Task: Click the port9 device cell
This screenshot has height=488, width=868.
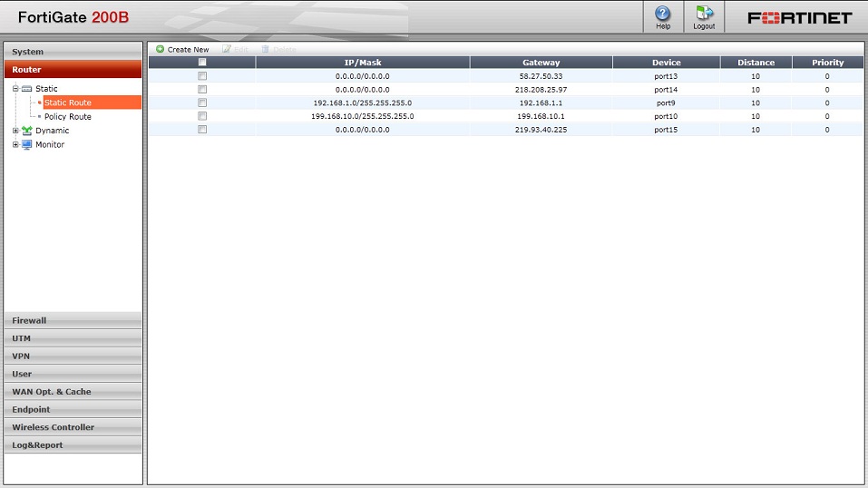Action: [x=666, y=103]
